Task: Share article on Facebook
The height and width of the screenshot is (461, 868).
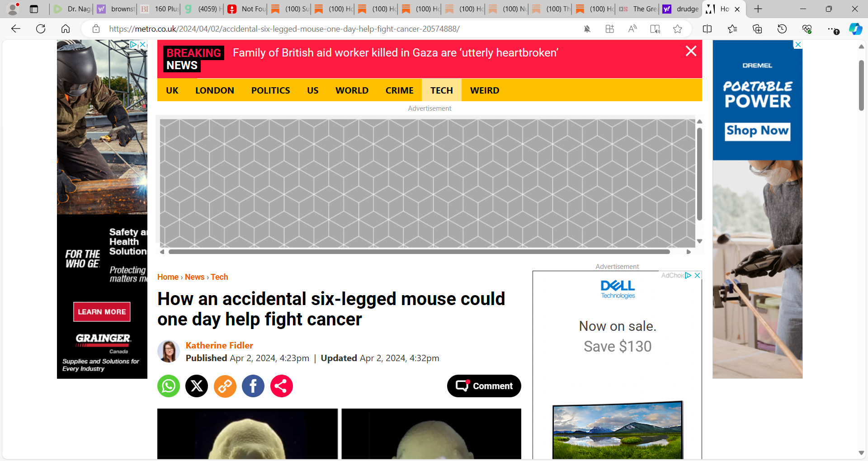Action: 253,386
